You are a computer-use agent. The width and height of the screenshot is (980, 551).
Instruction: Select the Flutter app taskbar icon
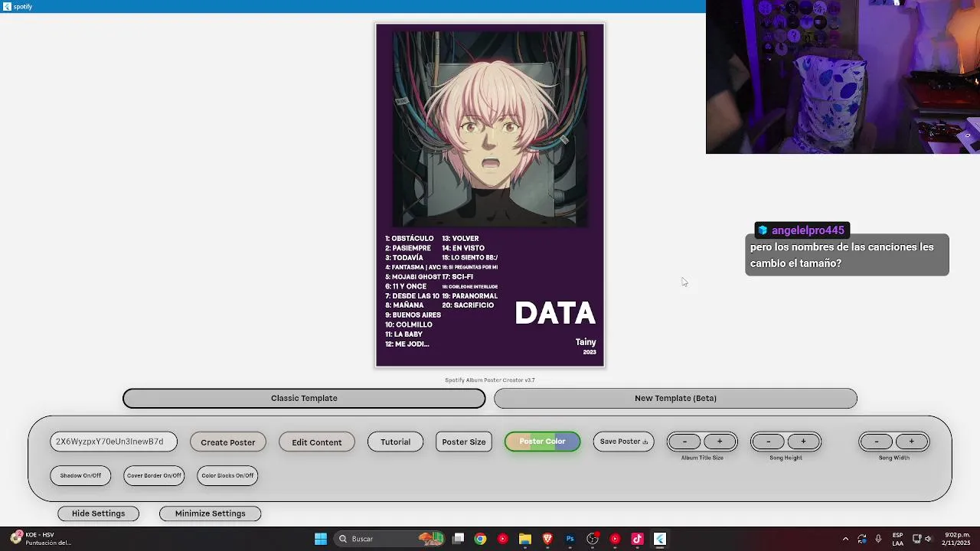point(660,539)
